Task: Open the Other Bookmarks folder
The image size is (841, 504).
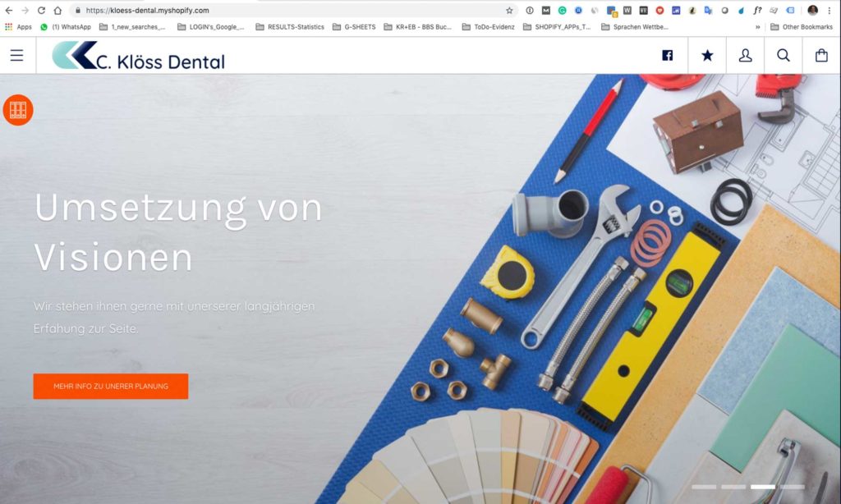Action: [x=802, y=27]
